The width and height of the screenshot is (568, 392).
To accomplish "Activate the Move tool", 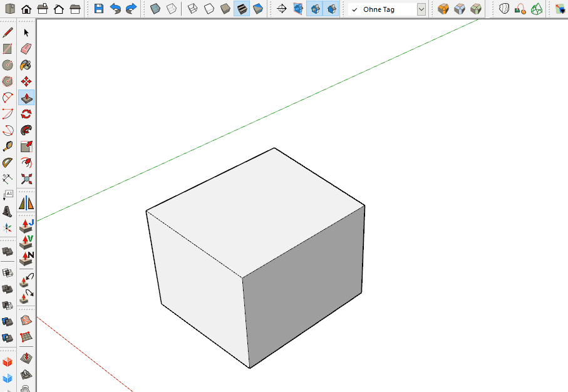I will (26, 81).
